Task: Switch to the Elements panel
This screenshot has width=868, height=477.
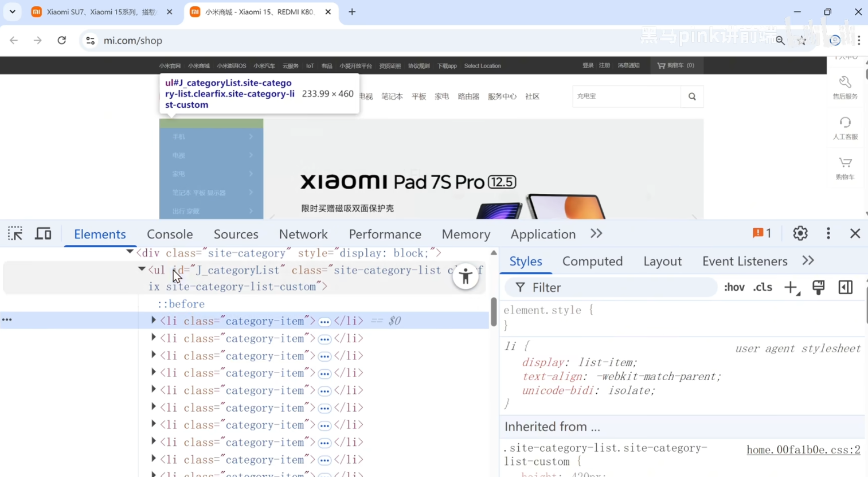Action: pyautogui.click(x=100, y=234)
